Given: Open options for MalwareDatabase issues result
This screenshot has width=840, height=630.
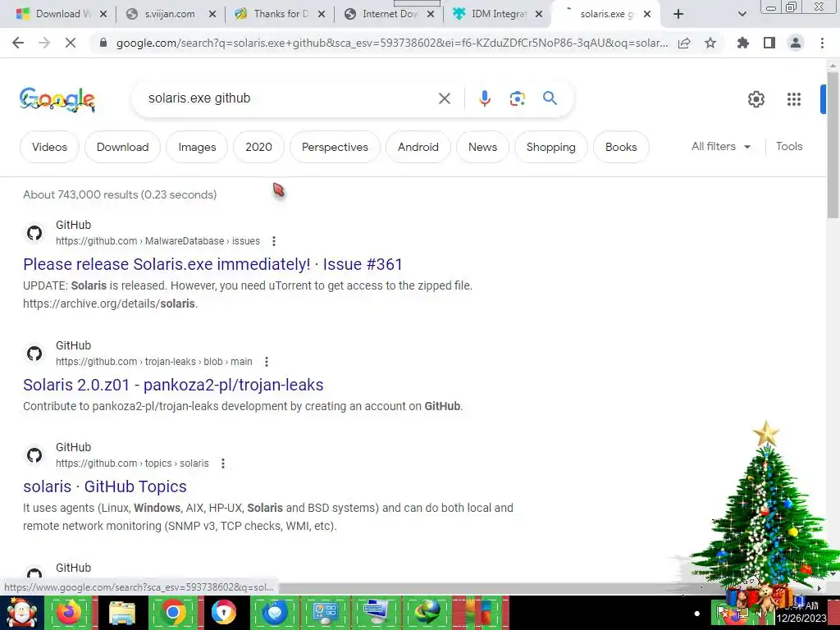Looking at the screenshot, I should pos(274,241).
